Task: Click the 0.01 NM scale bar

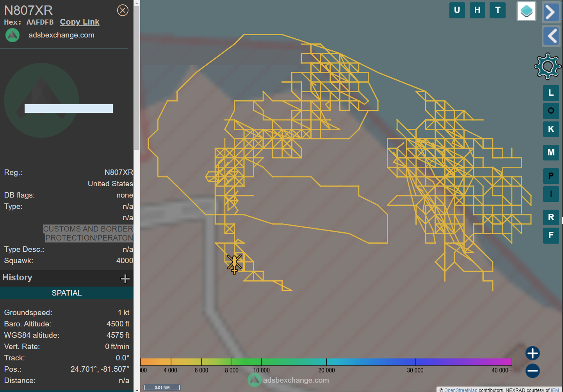Action: (x=162, y=387)
